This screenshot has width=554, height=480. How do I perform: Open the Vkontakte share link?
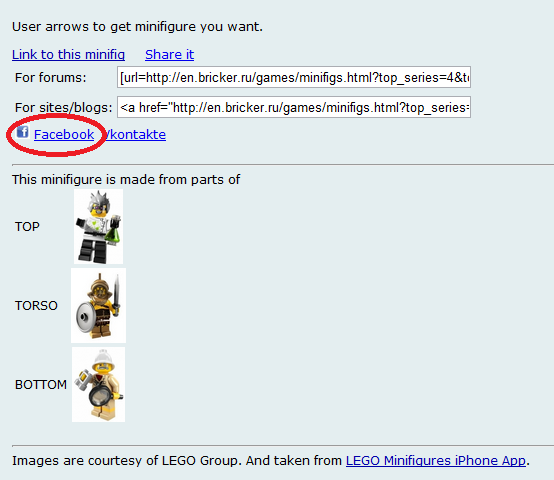[x=136, y=135]
